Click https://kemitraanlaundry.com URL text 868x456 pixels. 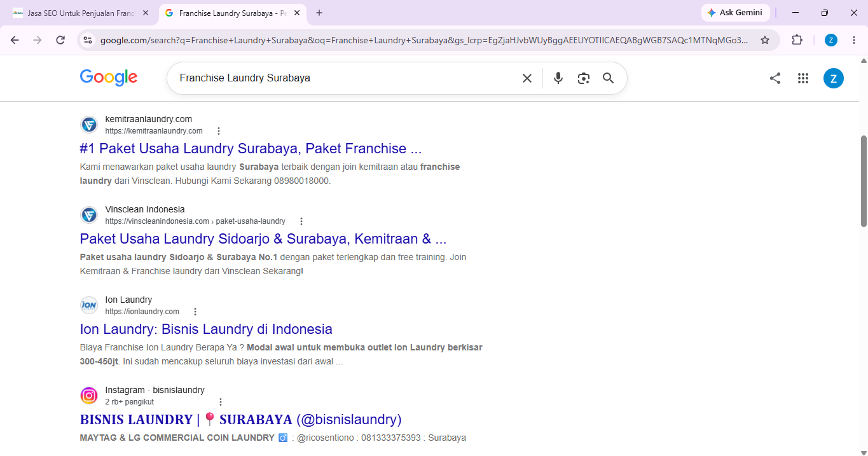pyautogui.click(x=154, y=131)
